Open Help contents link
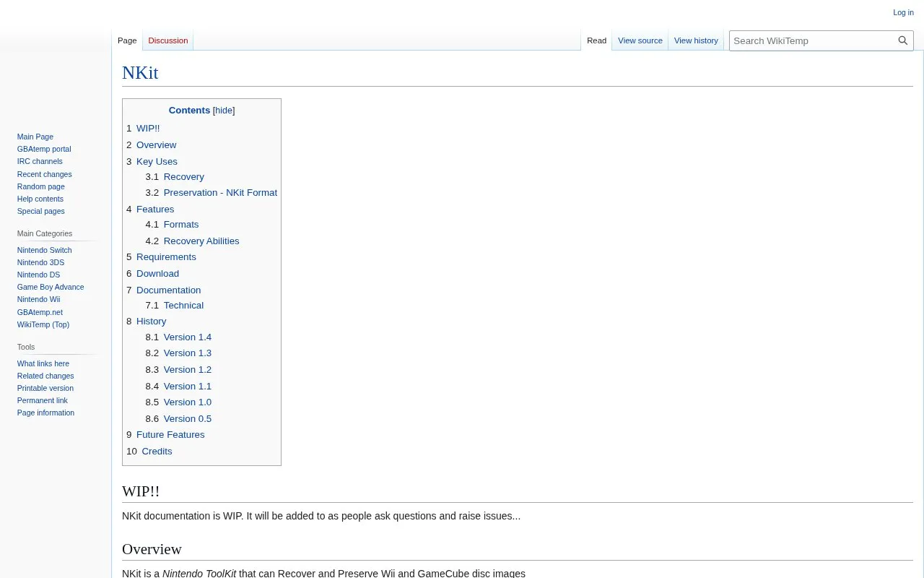924x578 pixels. (40, 199)
